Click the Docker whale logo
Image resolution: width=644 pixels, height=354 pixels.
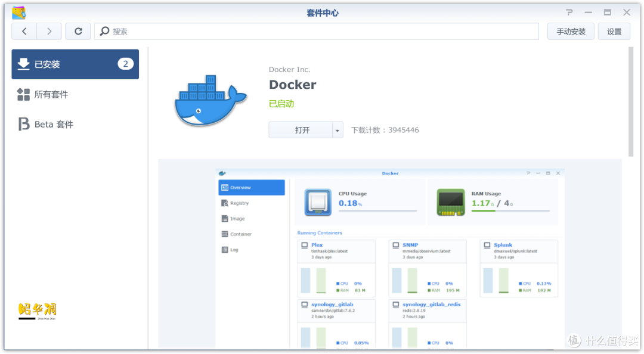pos(210,101)
